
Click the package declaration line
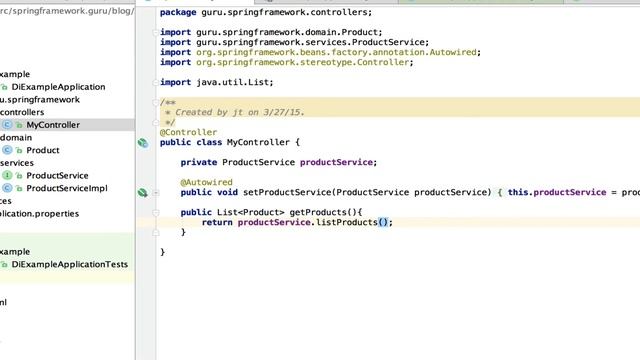click(266, 12)
